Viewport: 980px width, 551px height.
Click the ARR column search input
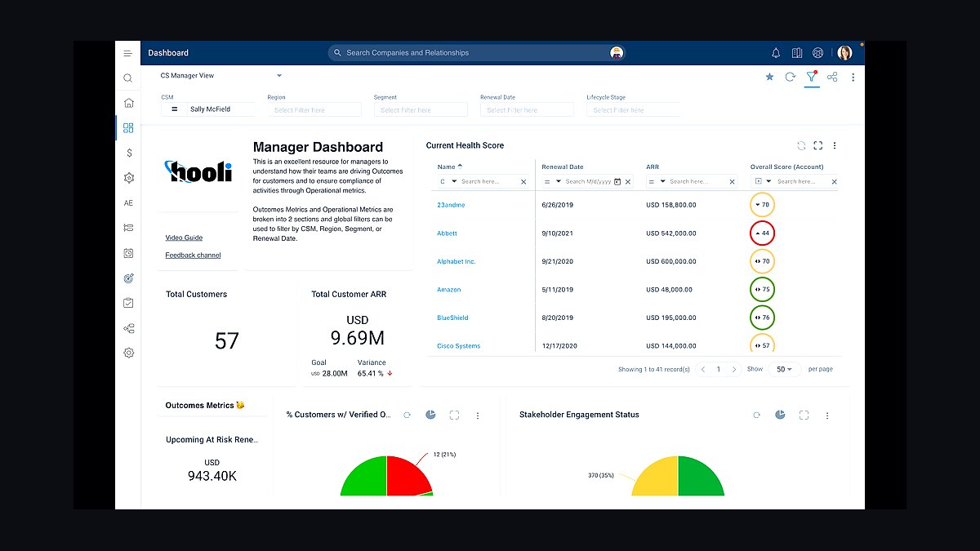[697, 181]
